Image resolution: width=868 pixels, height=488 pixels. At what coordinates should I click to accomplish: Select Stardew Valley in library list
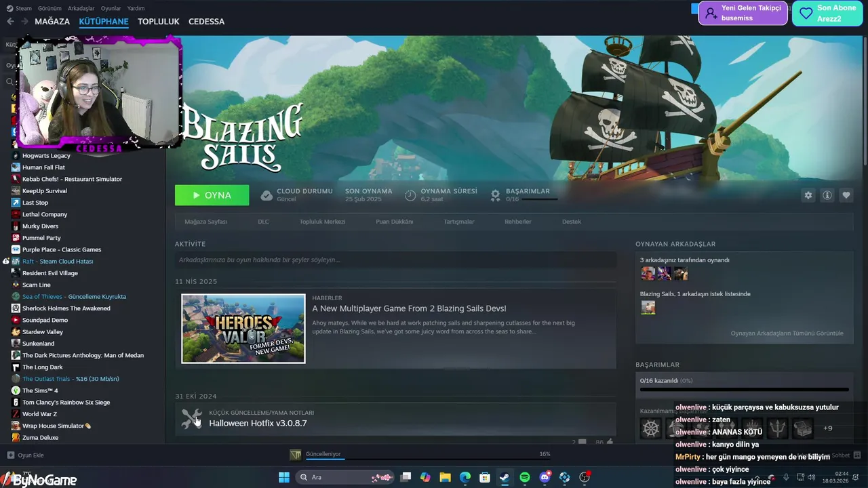(x=43, y=332)
